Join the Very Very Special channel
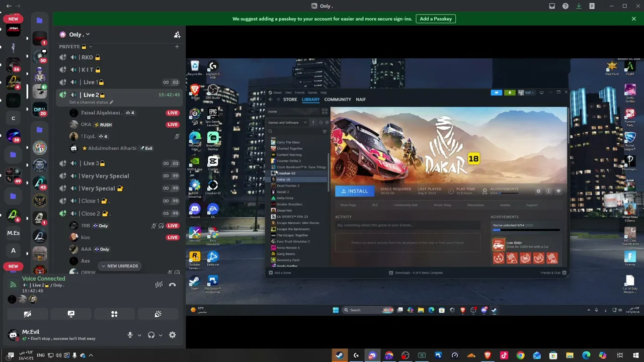The height and width of the screenshot is (362, 644). pyautogui.click(x=120, y=176)
